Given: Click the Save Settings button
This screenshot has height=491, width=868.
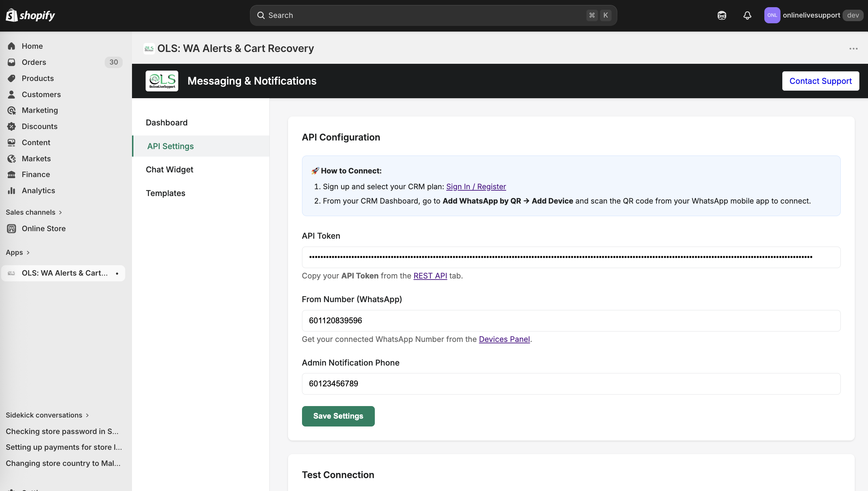Looking at the screenshot, I should (338, 416).
